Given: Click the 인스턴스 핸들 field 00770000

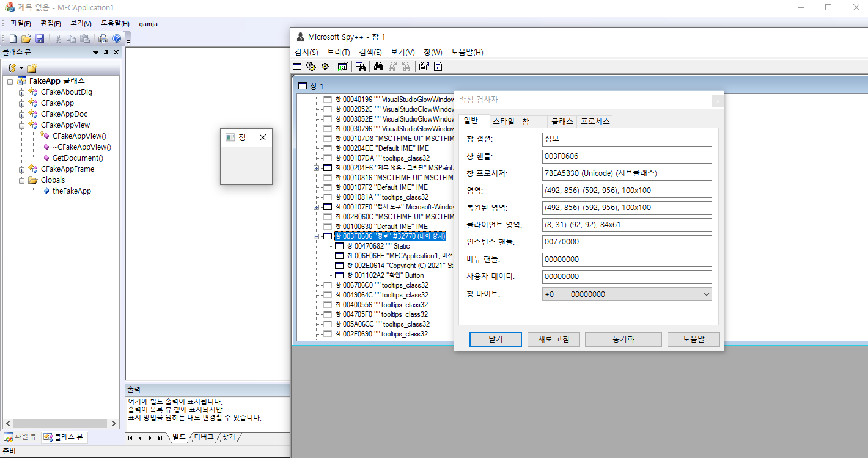Looking at the screenshot, I should click(x=627, y=242).
